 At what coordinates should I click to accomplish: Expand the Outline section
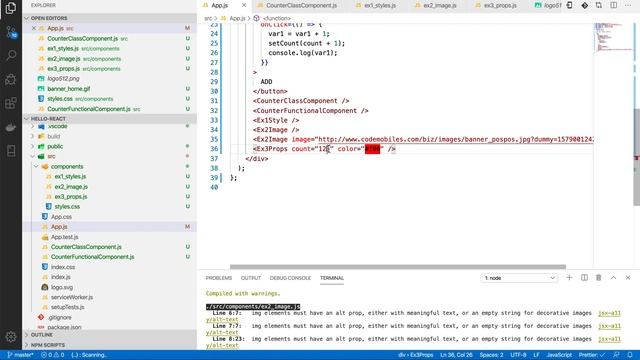click(109, 335)
